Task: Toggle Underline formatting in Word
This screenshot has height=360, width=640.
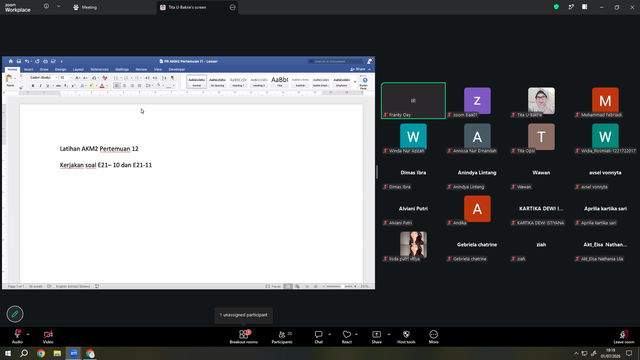Action: coord(48,86)
